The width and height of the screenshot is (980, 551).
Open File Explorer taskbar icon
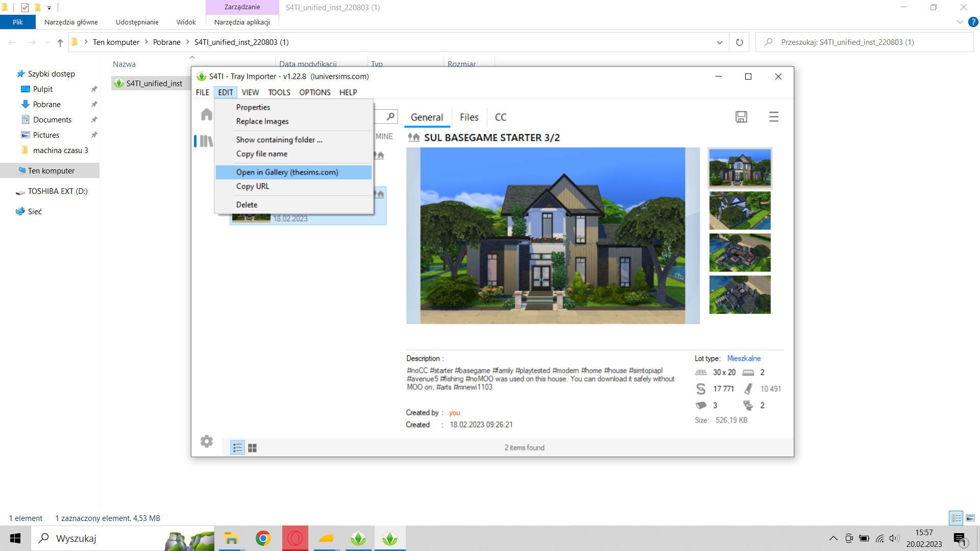click(x=231, y=538)
